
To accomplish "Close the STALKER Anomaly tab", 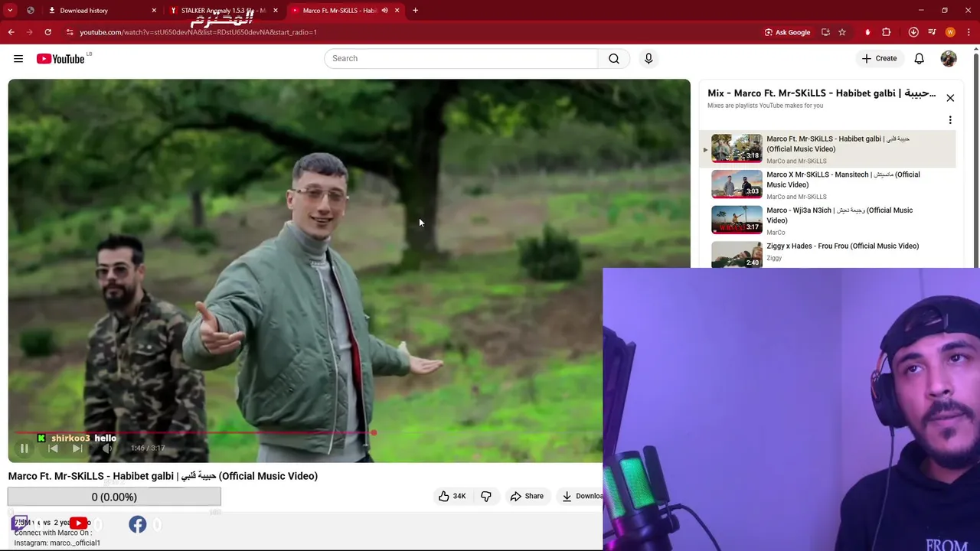I will tap(276, 11).
